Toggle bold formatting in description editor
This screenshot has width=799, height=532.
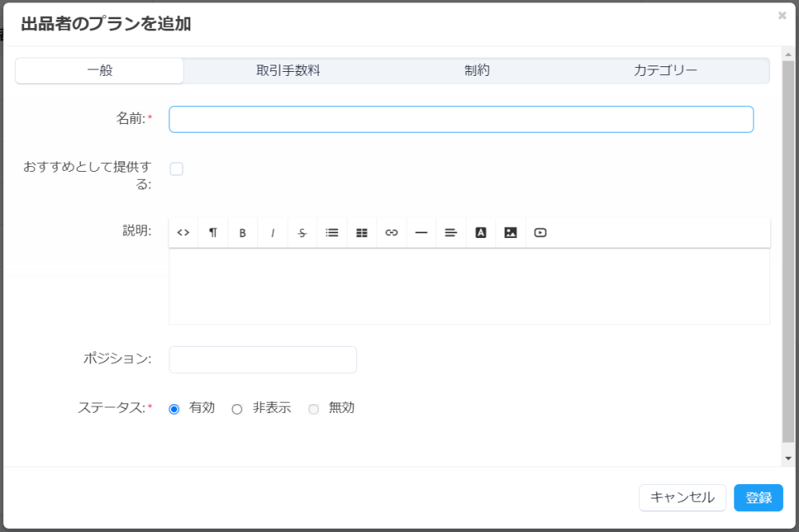click(x=243, y=233)
